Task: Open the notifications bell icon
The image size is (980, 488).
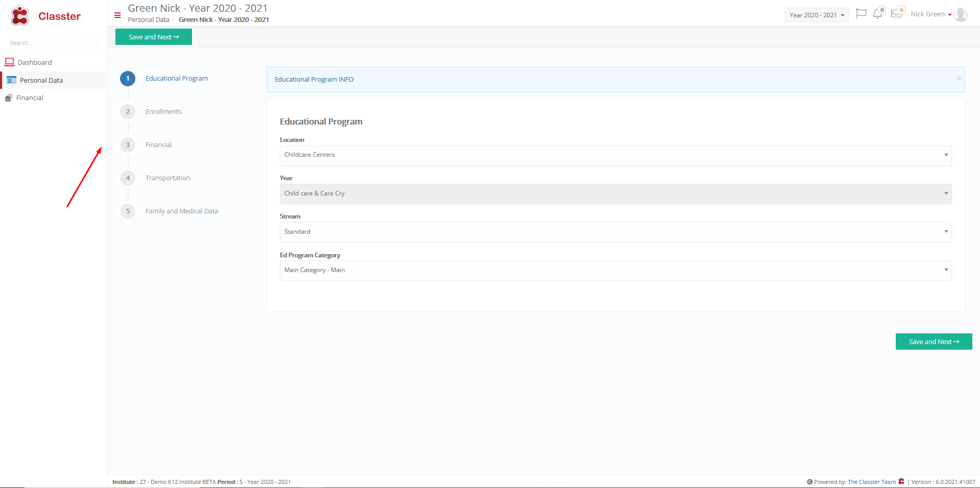Action: pyautogui.click(x=878, y=14)
